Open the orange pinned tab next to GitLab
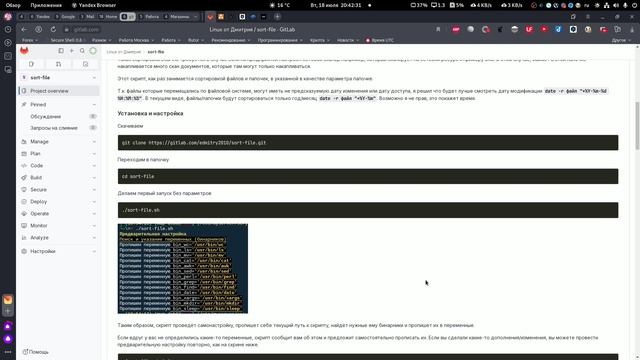 221,17
